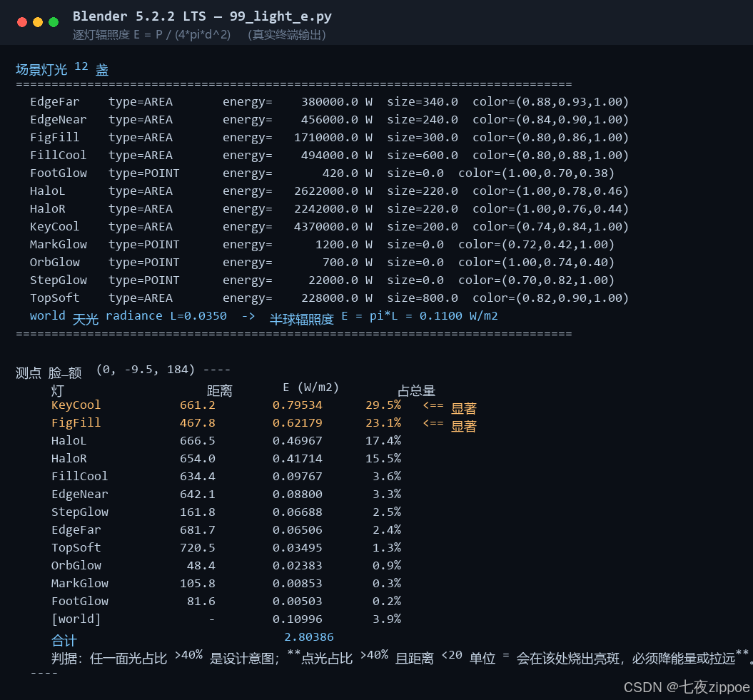Click the total value 2.80386
This screenshot has width=753, height=700.
point(309,637)
